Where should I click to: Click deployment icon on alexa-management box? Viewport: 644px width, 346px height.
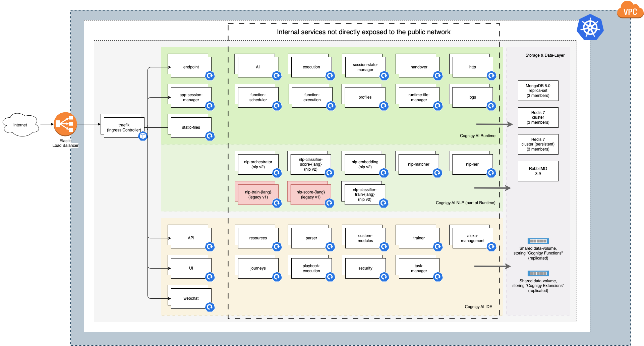[x=491, y=247]
